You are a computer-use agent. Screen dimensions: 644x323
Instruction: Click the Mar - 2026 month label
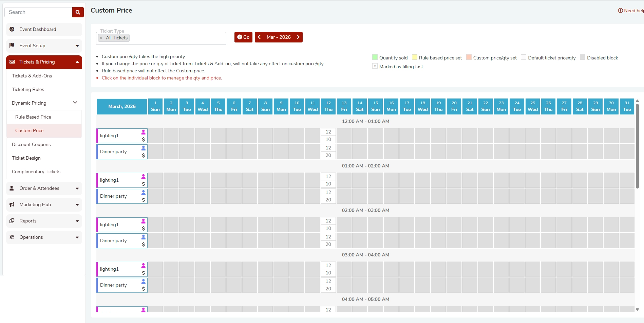(279, 37)
